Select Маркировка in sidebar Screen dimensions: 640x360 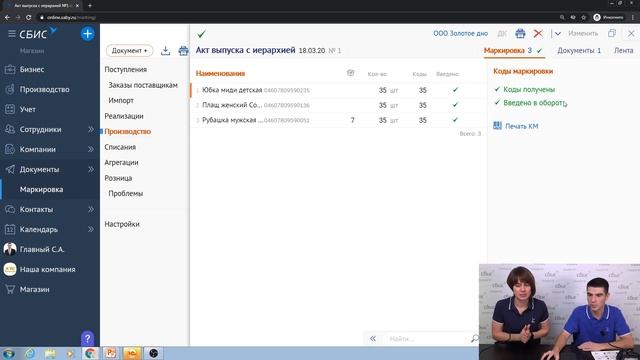point(41,189)
